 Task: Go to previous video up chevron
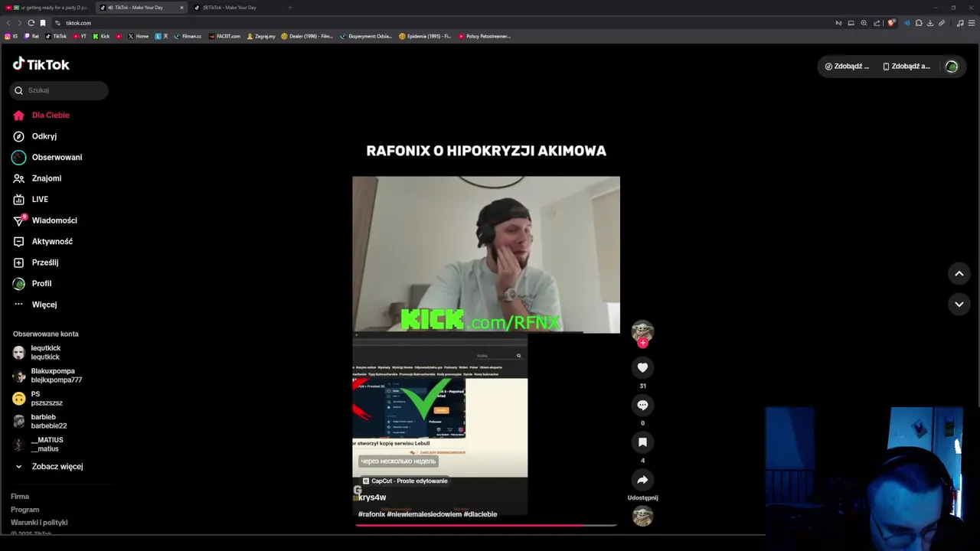coord(959,273)
